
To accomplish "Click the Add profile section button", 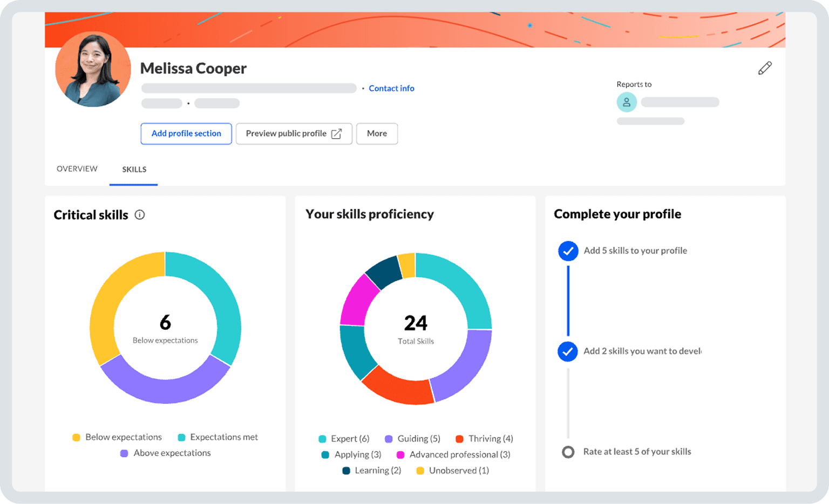I will click(x=186, y=133).
